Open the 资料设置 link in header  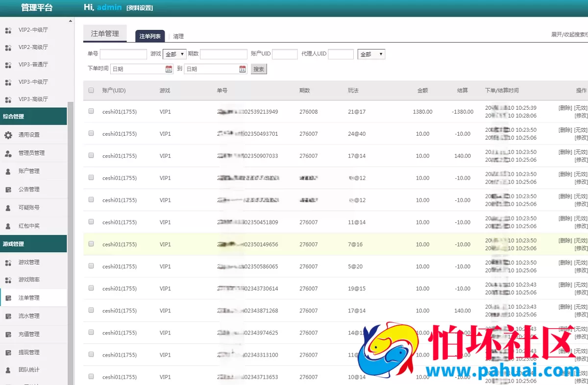(140, 8)
